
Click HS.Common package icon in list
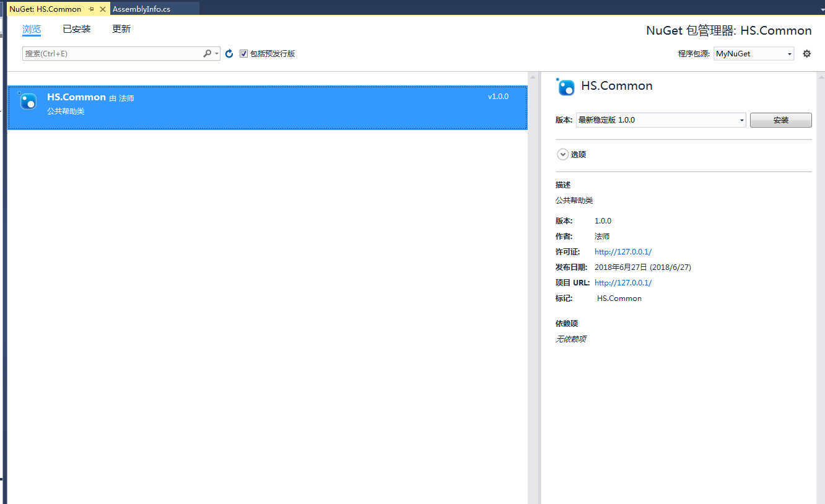click(28, 101)
